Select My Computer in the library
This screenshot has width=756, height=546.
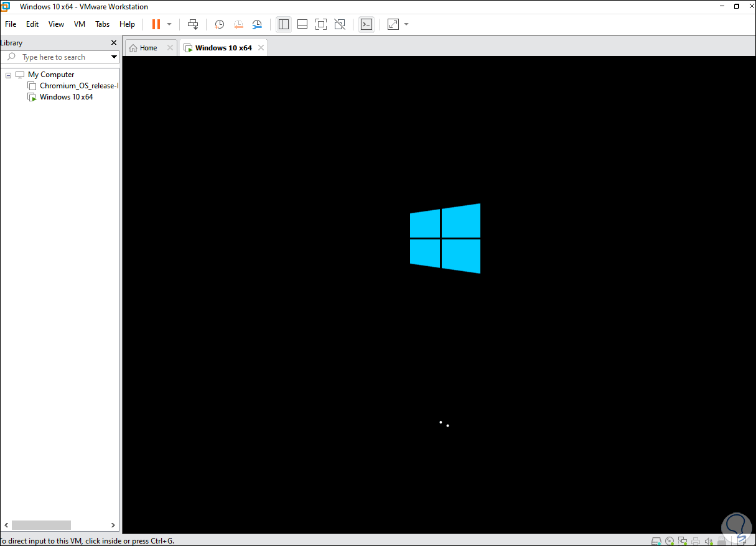tap(51, 75)
